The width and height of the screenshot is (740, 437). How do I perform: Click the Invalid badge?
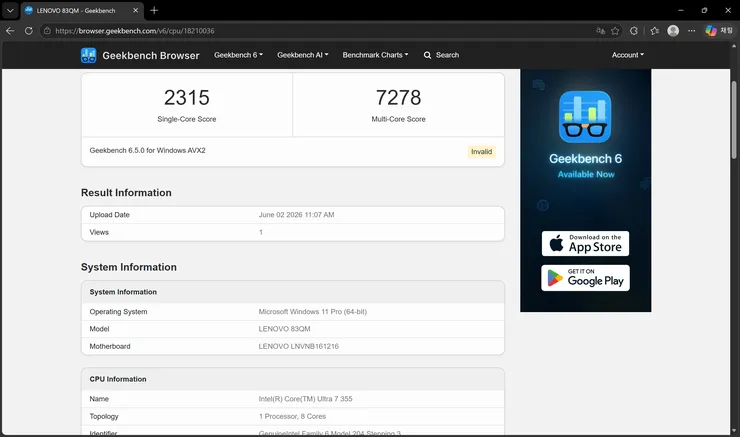click(x=481, y=151)
